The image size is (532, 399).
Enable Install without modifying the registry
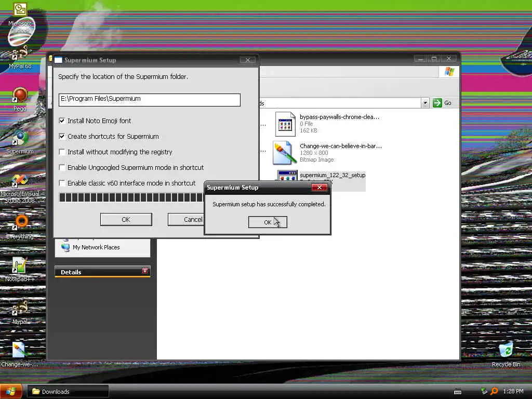[62, 152]
